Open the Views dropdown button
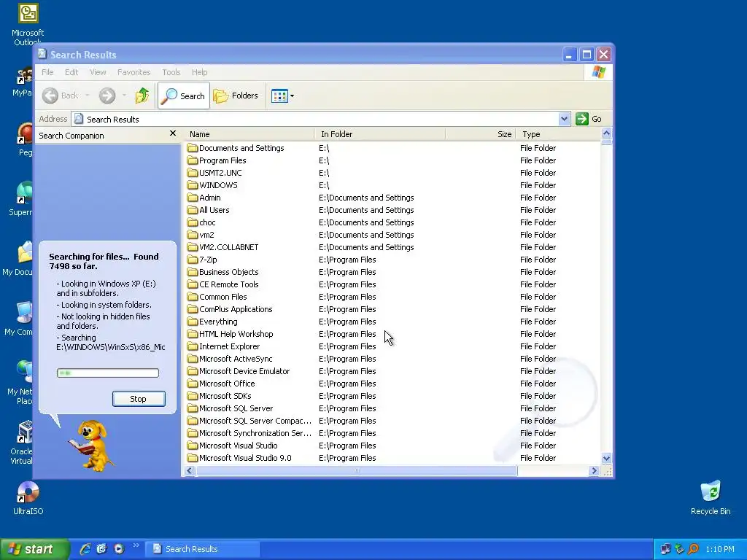The width and height of the screenshot is (747, 560). [282, 96]
